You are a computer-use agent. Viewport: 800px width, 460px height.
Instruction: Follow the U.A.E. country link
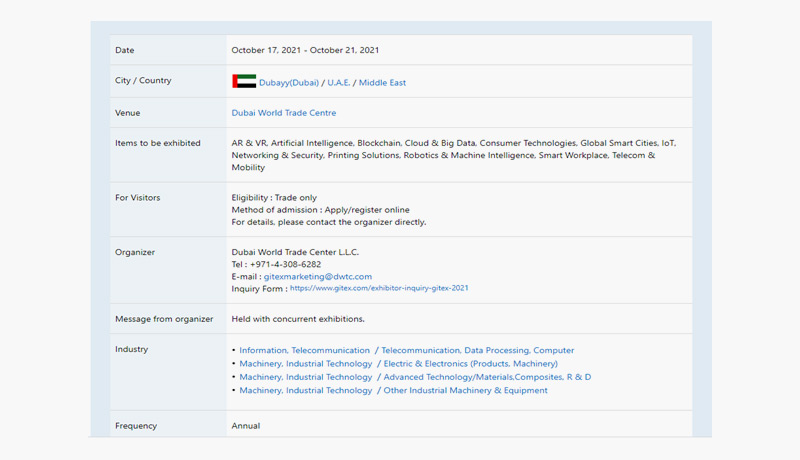(338, 83)
